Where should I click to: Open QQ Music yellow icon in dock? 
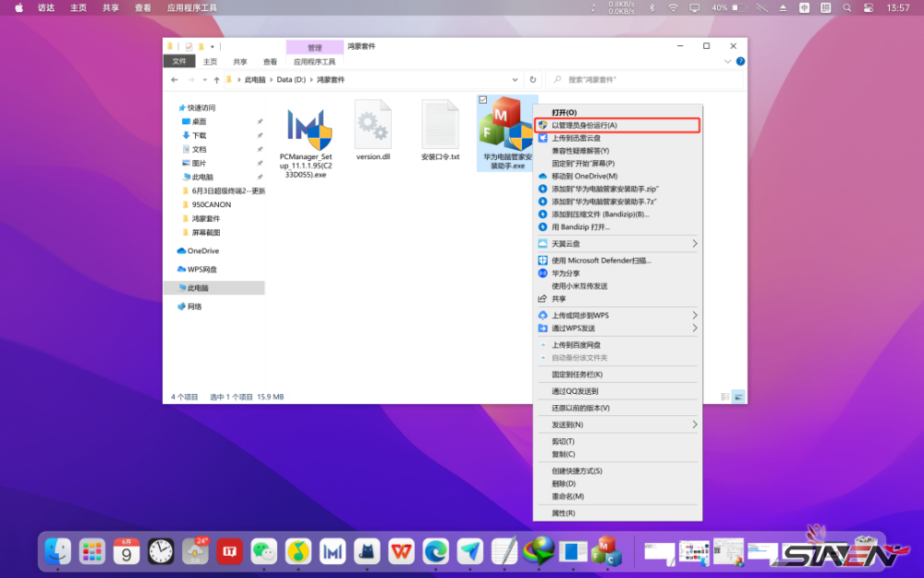(298, 551)
